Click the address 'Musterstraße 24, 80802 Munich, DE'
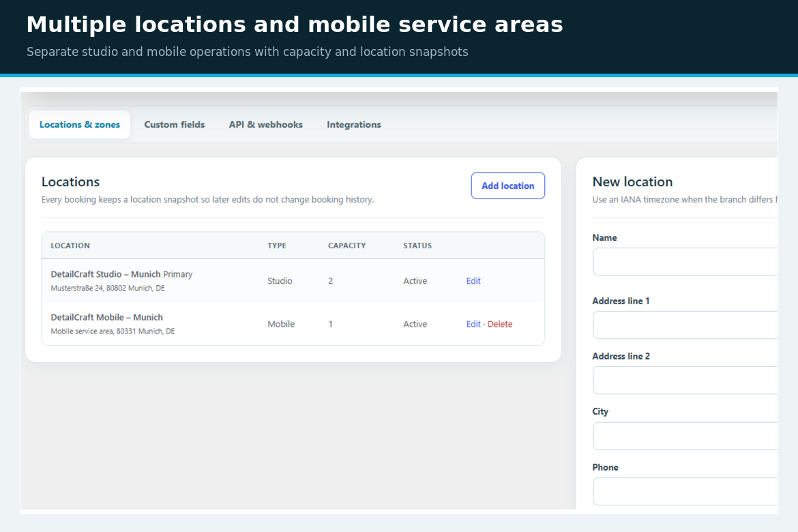798x532 pixels. 108,288
